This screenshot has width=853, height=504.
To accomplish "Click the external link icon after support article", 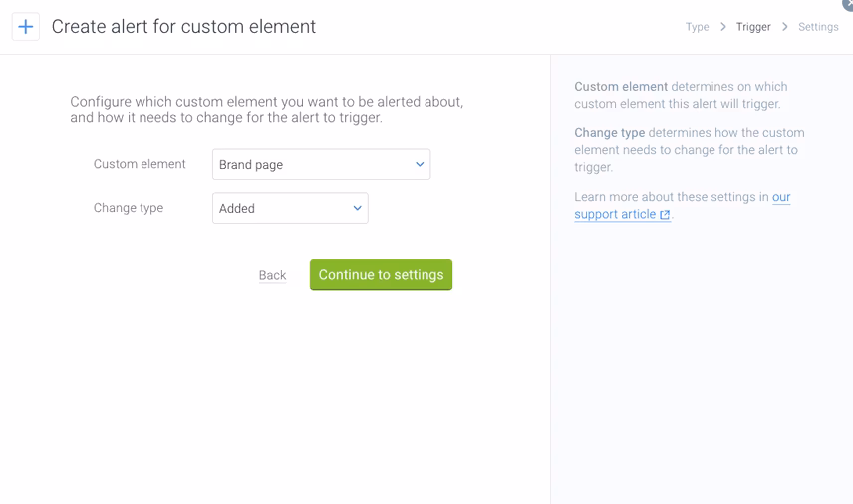I will coord(665,215).
